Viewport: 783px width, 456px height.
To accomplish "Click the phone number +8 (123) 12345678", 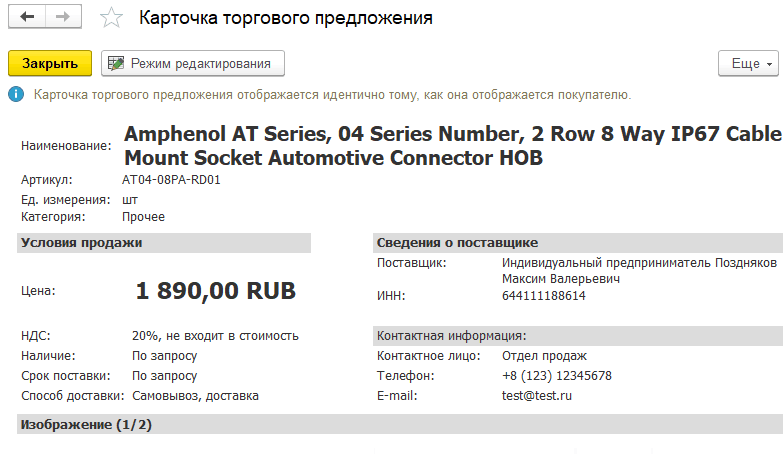I will [557, 376].
